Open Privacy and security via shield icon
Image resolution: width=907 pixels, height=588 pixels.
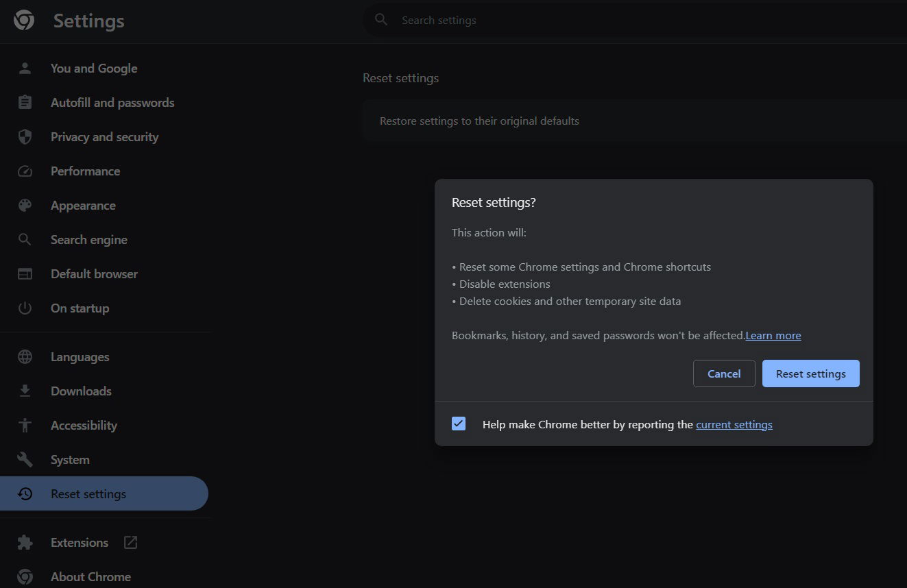tap(25, 136)
